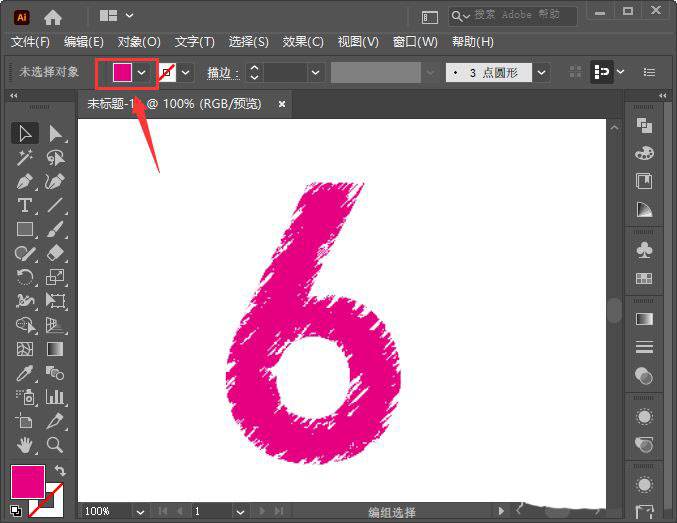Screen dimensions: 677x523
Task: Open the 对象(O) menu
Action: point(139,42)
